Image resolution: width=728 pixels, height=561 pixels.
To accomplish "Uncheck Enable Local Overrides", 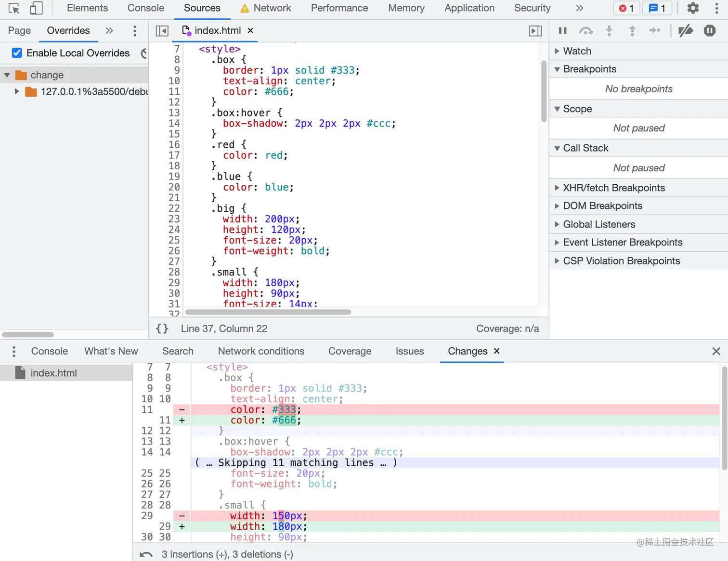I will click(17, 53).
